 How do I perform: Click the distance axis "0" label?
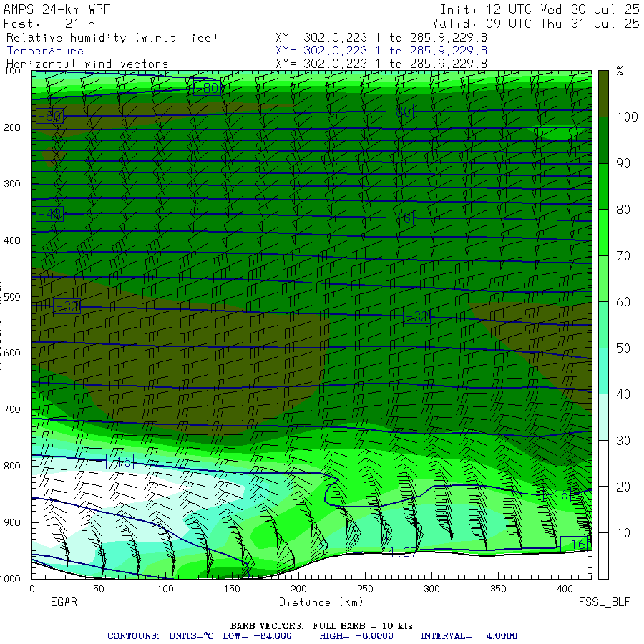tap(32, 589)
